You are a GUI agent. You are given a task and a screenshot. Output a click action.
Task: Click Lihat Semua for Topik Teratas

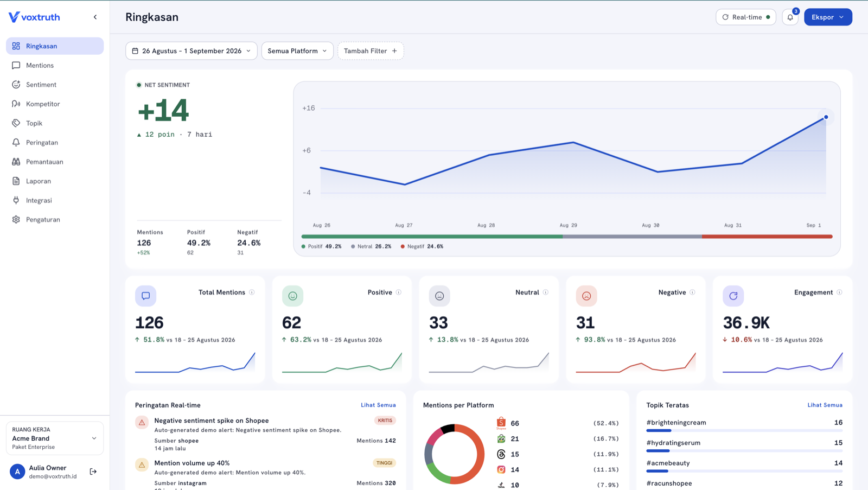click(825, 405)
